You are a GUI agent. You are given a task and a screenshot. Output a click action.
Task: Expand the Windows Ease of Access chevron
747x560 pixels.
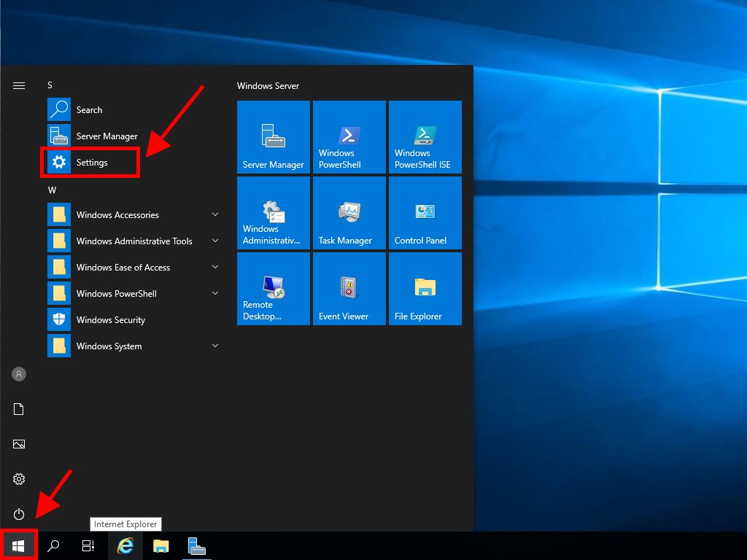click(x=215, y=267)
